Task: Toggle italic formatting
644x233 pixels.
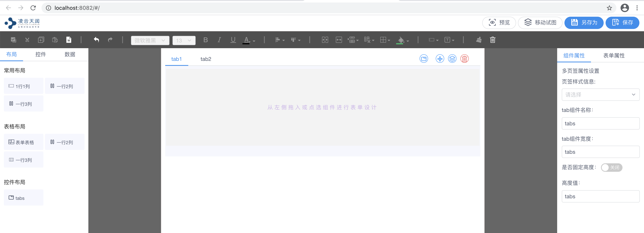Action: tap(219, 40)
